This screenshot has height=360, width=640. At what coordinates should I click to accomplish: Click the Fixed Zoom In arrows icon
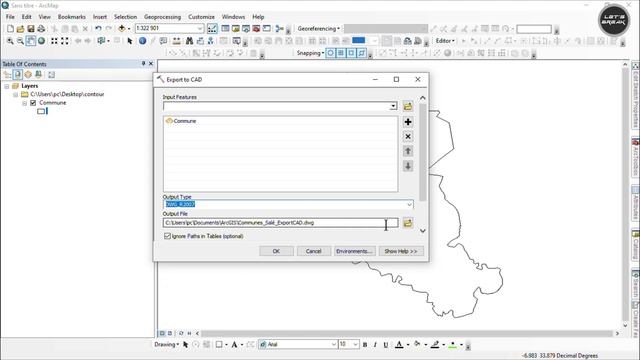(54, 41)
